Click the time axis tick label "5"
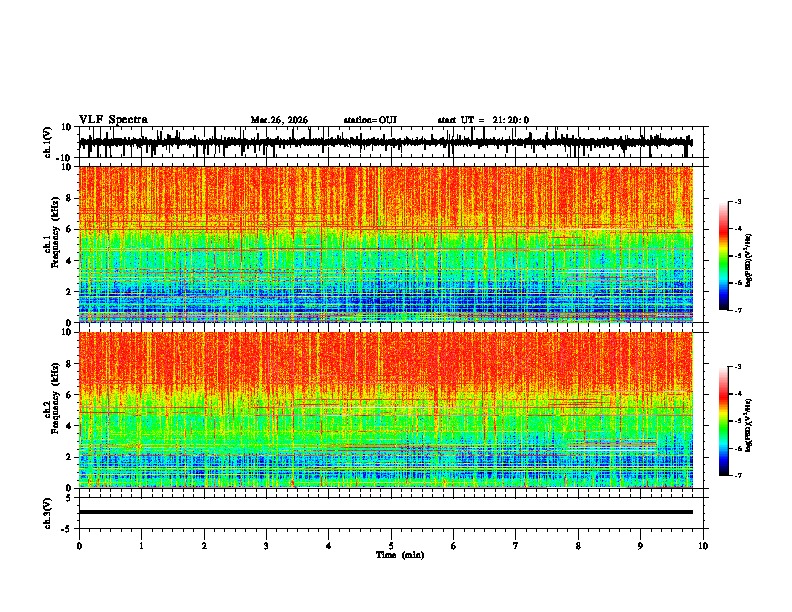This screenshot has height=612, width=792. pyautogui.click(x=391, y=546)
